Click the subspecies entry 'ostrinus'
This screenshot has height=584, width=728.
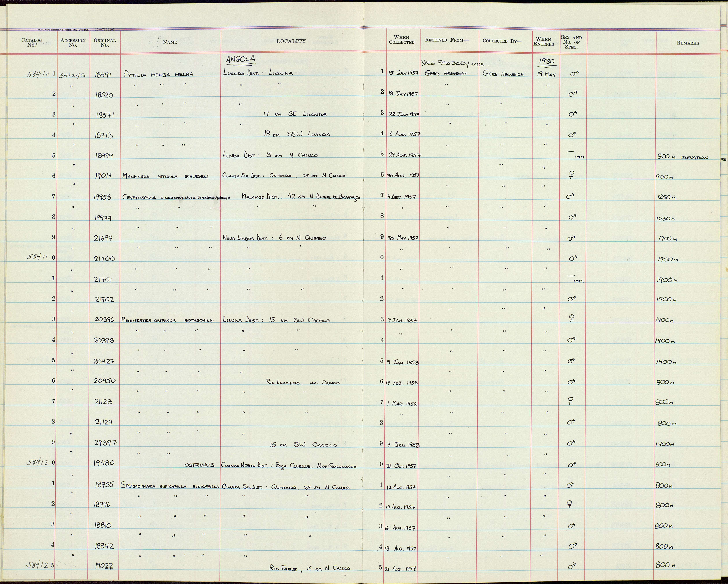[x=199, y=465]
